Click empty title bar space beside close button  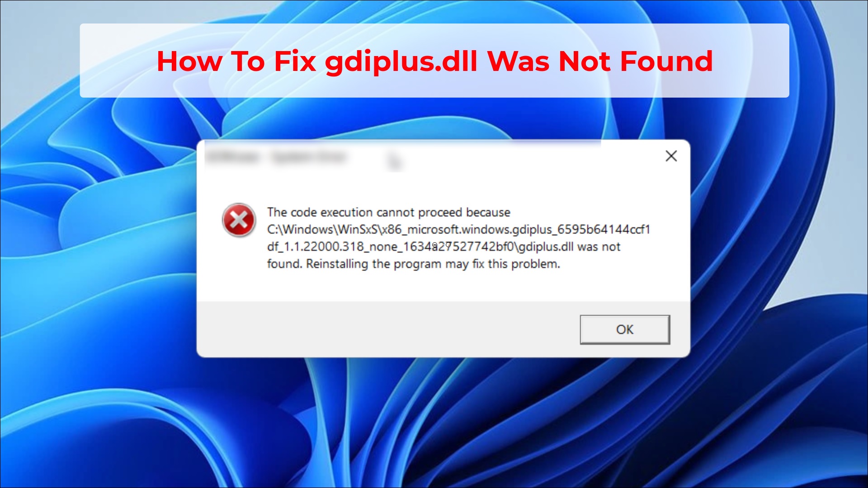coord(628,156)
